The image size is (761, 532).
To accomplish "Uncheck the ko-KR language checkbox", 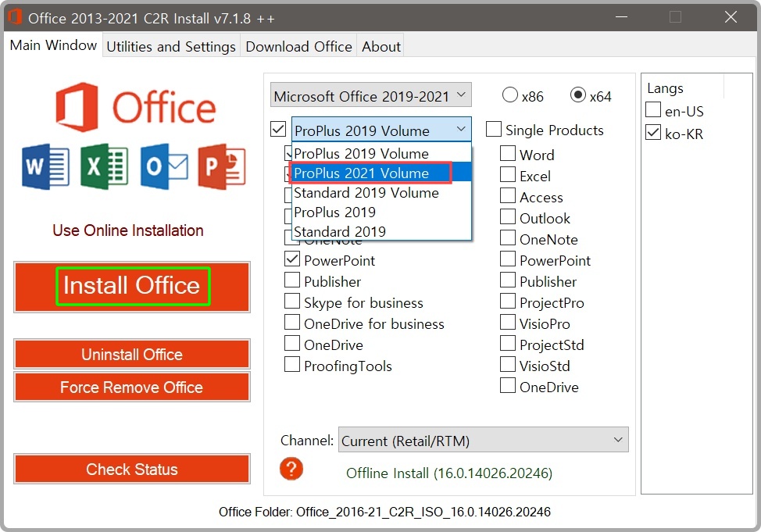I will 653,133.
